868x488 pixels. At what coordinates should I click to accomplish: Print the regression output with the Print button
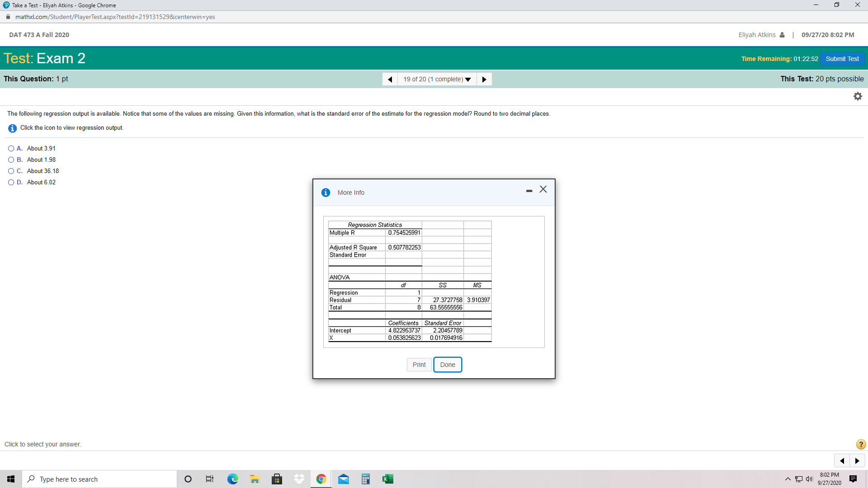[419, 364]
